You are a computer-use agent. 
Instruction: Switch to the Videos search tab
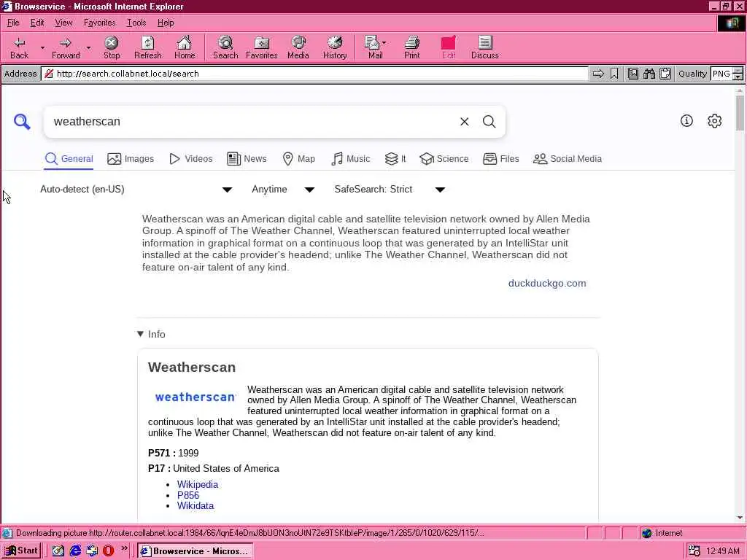[190, 159]
